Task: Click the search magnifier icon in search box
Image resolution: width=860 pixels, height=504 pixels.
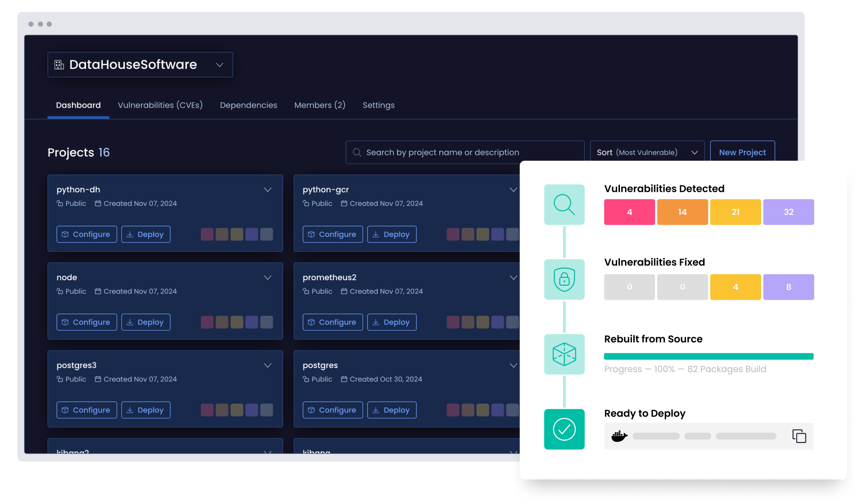Action: tap(357, 153)
